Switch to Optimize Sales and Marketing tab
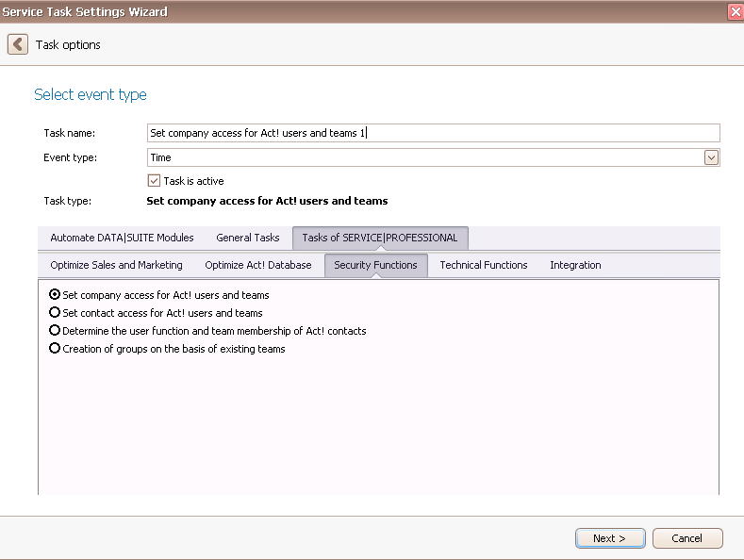Image resolution: width=744 pixels, height=560 pixels. point(116,265)
